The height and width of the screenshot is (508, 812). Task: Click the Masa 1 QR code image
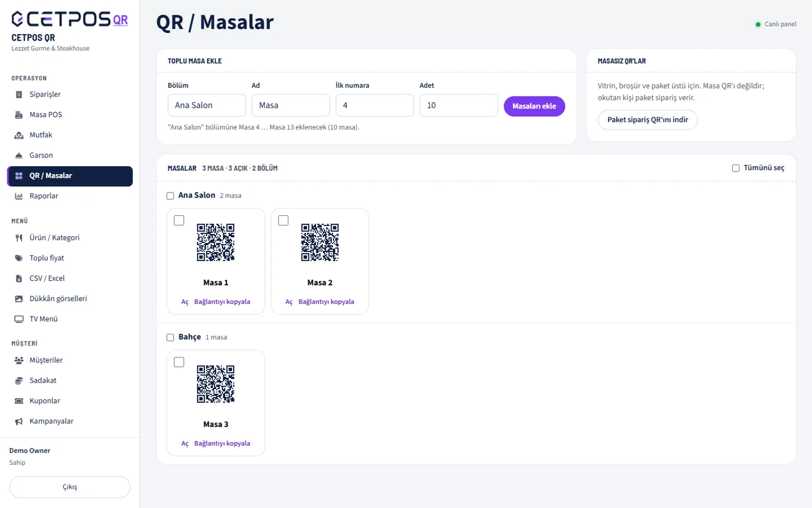pos(216,242)
